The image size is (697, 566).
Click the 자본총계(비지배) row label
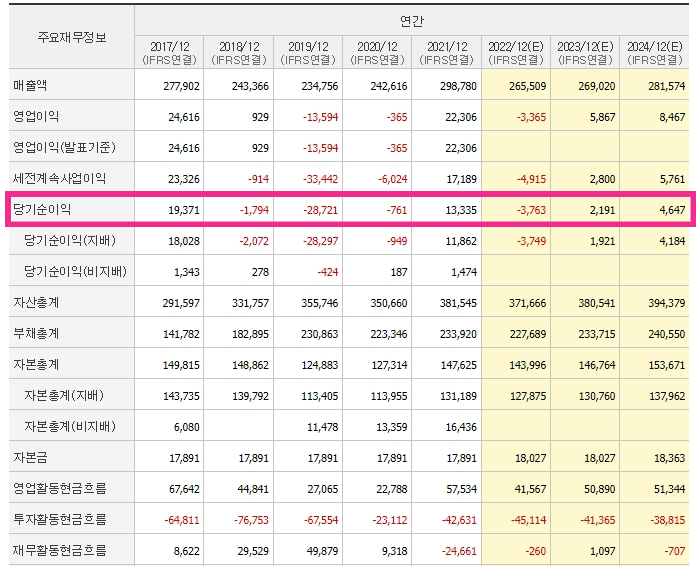pos(70,426)
